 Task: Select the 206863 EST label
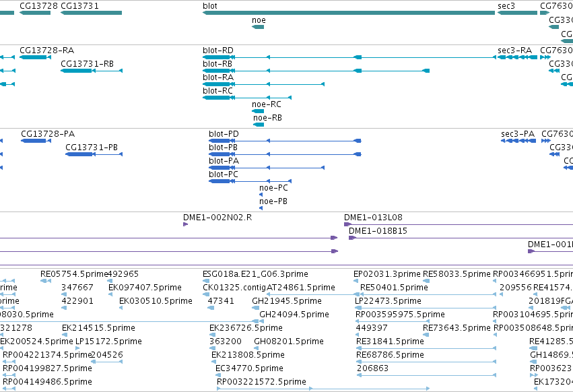click(x=372, y=369)
